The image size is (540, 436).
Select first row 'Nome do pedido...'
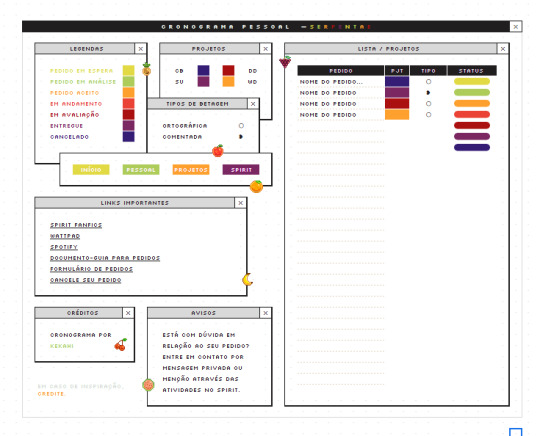(331, 82)
